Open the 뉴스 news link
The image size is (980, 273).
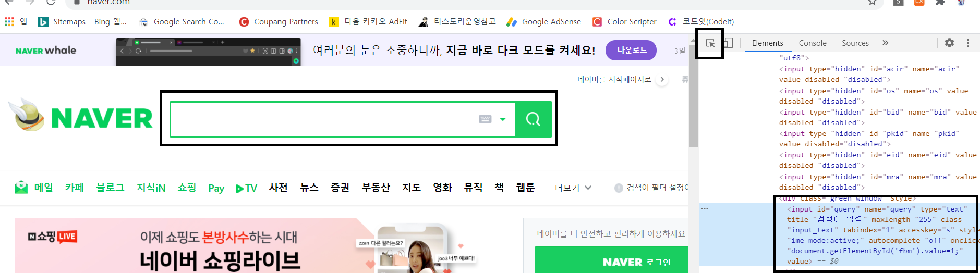tap(309, 188)
